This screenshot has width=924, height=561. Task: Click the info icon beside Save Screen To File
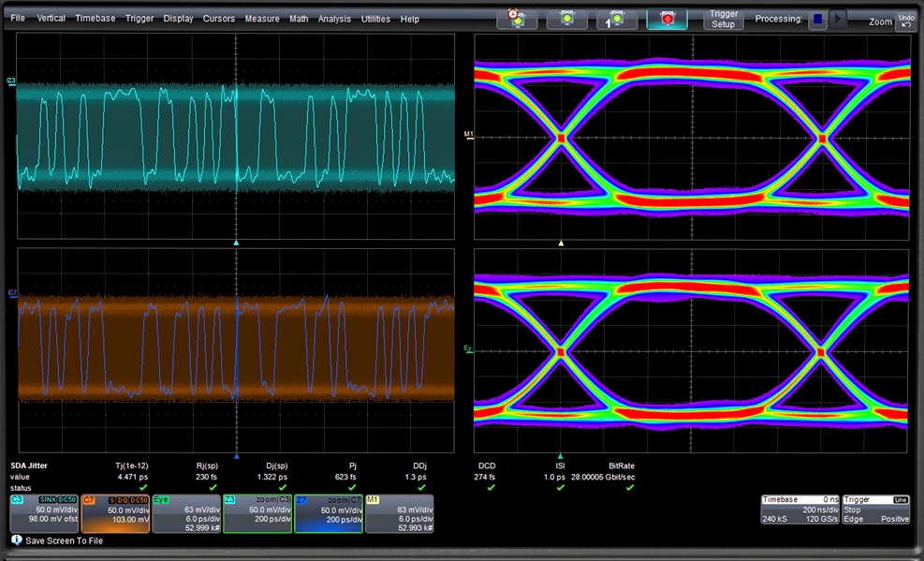[x=16, y=540]
